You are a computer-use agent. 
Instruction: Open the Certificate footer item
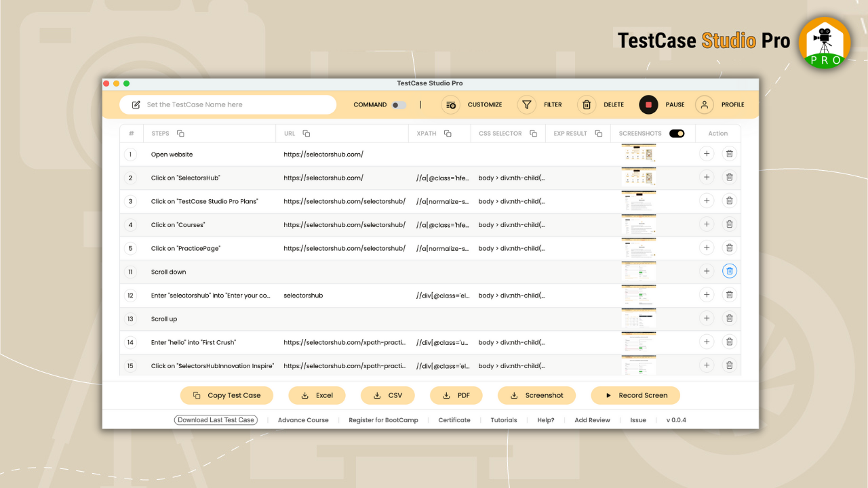pyautogui.click(x=454, y=420)
